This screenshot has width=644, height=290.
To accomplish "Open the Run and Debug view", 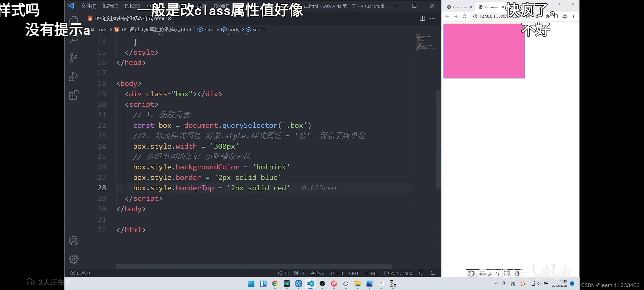I will [74, 76].
